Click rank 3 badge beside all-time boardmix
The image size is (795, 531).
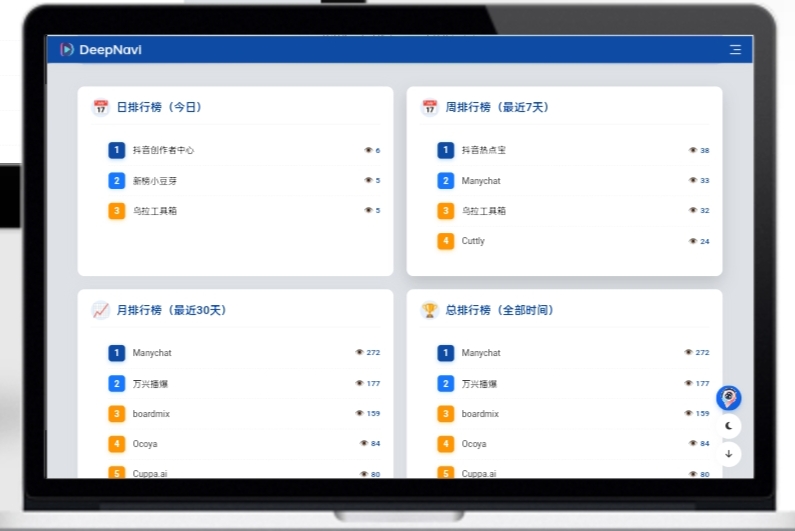[x=446, y=413]
